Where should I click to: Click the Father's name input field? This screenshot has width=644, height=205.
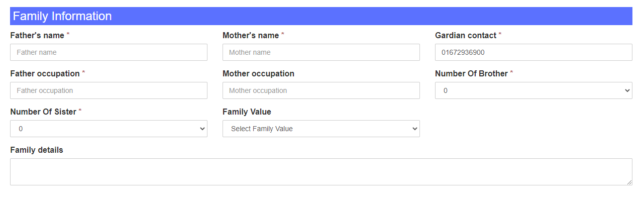[109, 52]
